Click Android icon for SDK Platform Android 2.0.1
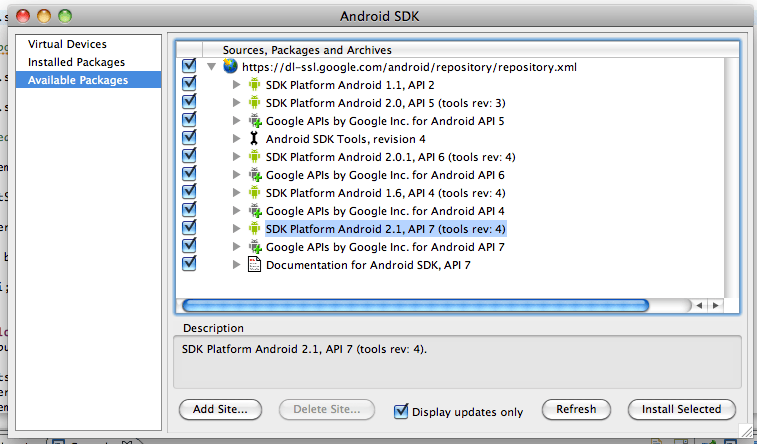Image resolution: width=757 pixels, height=444 pixels. (254, 156)
